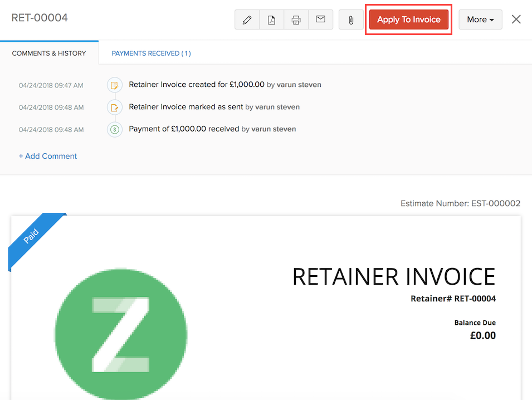
Task: Click the £0.00 balance amount
Action: click(x=483, y=335)
